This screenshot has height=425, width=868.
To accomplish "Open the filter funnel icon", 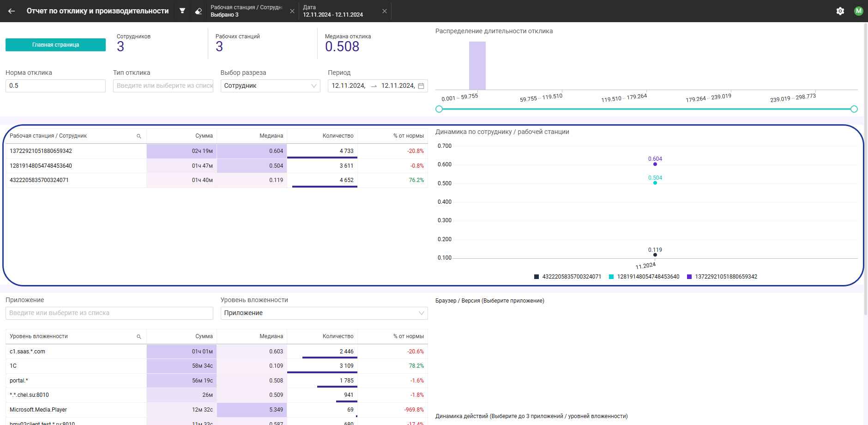I will click(x=182, y=11).
